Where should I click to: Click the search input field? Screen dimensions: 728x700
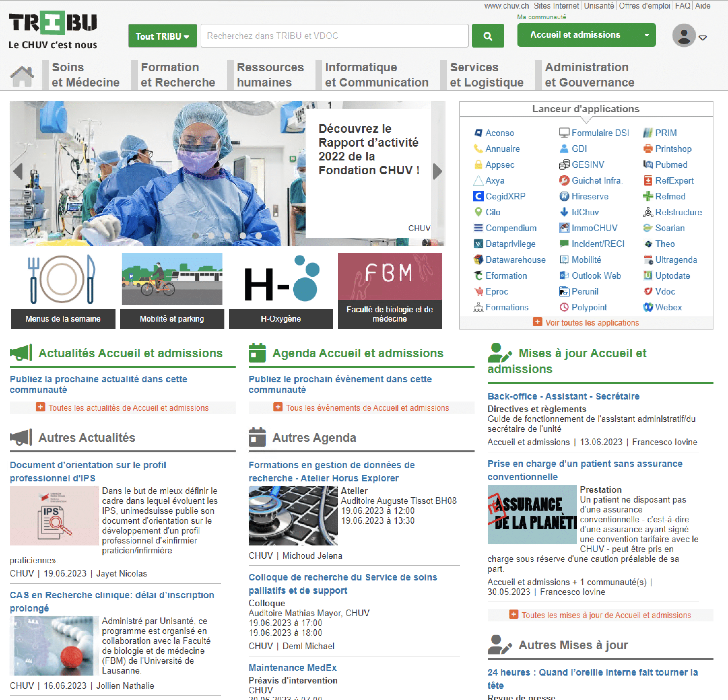click(x=335, y=36)
